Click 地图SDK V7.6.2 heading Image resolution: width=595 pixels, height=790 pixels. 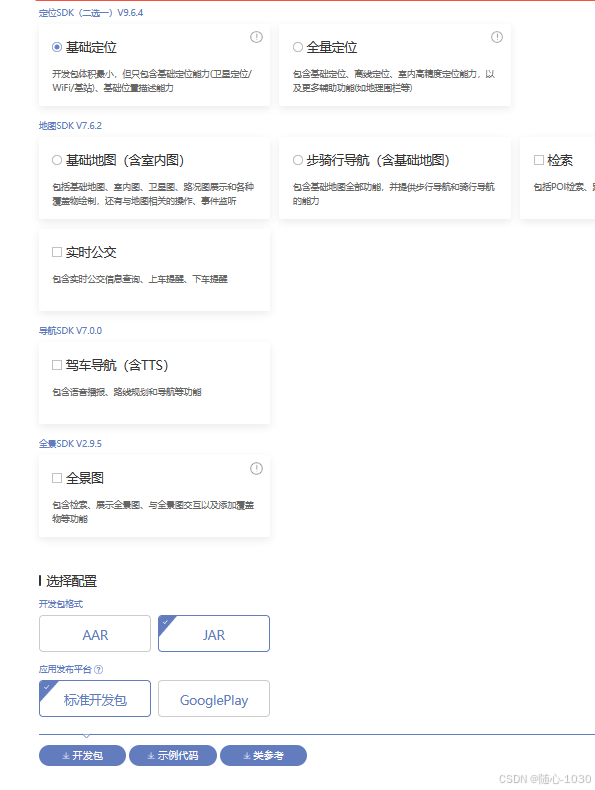click(x=70, y=125)
